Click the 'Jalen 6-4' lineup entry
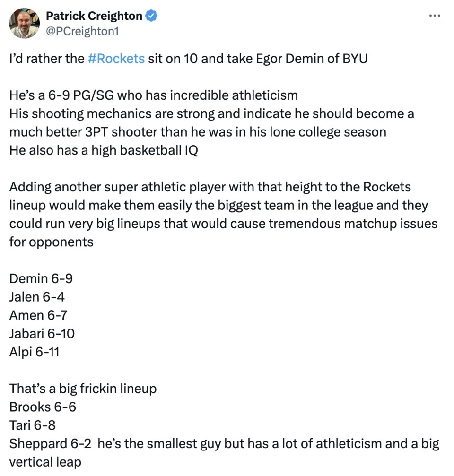454x476 pixels. [37, 297]
